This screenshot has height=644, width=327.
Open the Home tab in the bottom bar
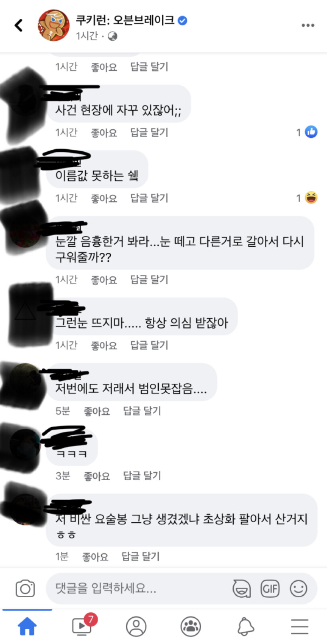coord(27,626)
